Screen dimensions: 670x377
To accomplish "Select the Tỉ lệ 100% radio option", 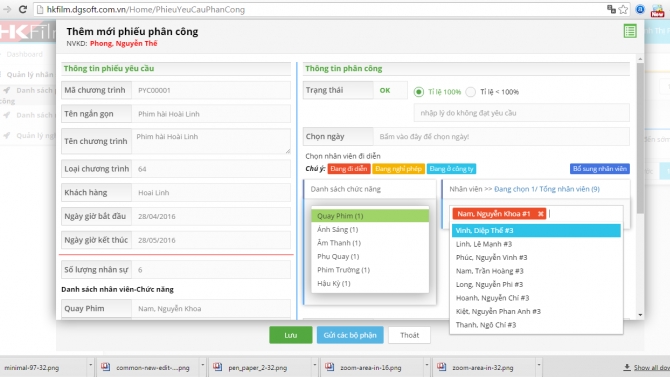I will click(419, 92).
